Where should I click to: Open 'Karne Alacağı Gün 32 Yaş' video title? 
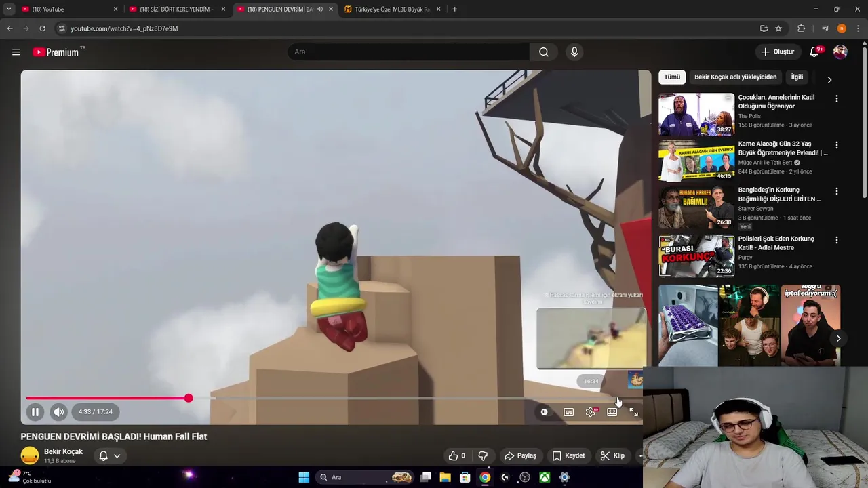[783, 148]
